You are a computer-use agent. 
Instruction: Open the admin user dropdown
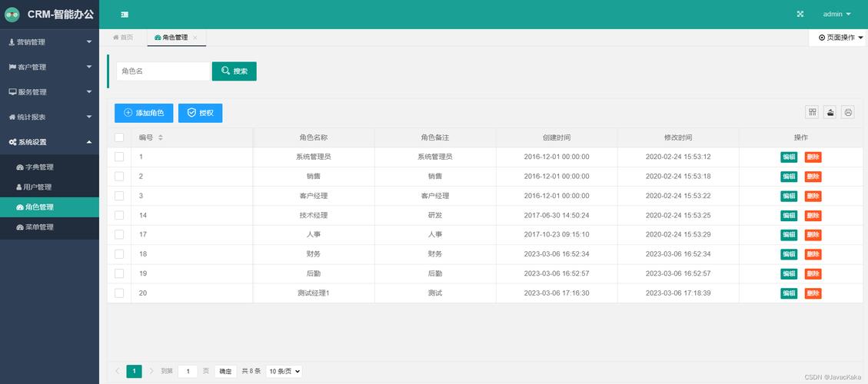tap(836, 15)
